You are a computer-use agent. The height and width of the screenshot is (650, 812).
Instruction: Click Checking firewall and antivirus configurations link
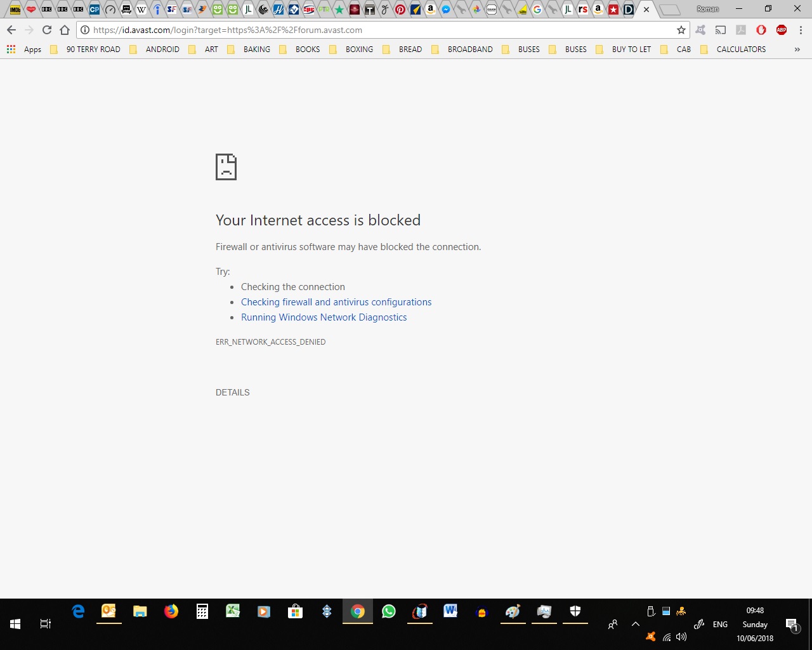click(336, 302)
